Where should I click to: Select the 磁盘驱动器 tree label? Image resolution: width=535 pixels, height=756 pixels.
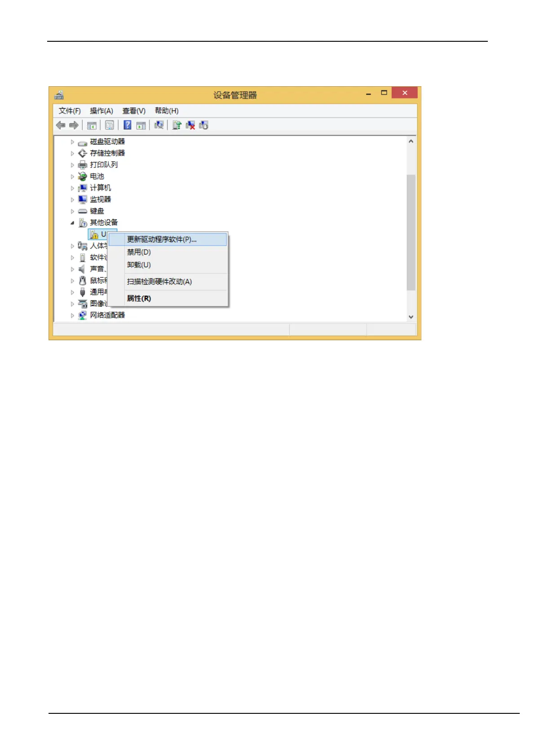(107, 142)
